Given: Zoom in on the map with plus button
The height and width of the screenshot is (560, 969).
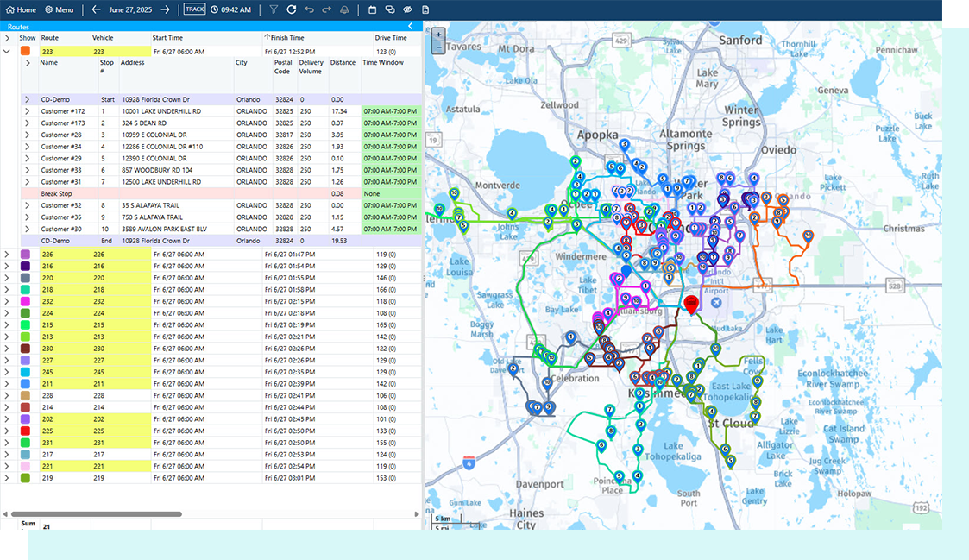Looking at the screenshot, I should (x=438, y=35).
